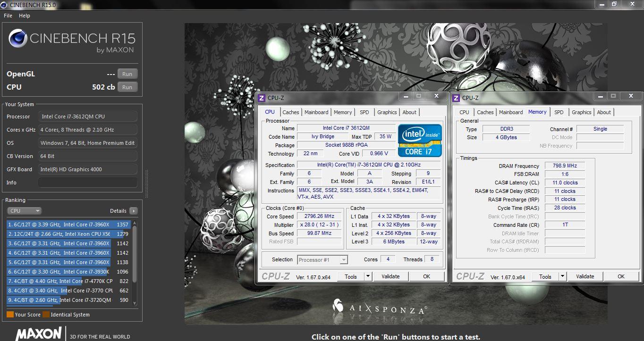Click the Info input field
The width and height of the screenshot is (644, 341).
pos(88,183)
